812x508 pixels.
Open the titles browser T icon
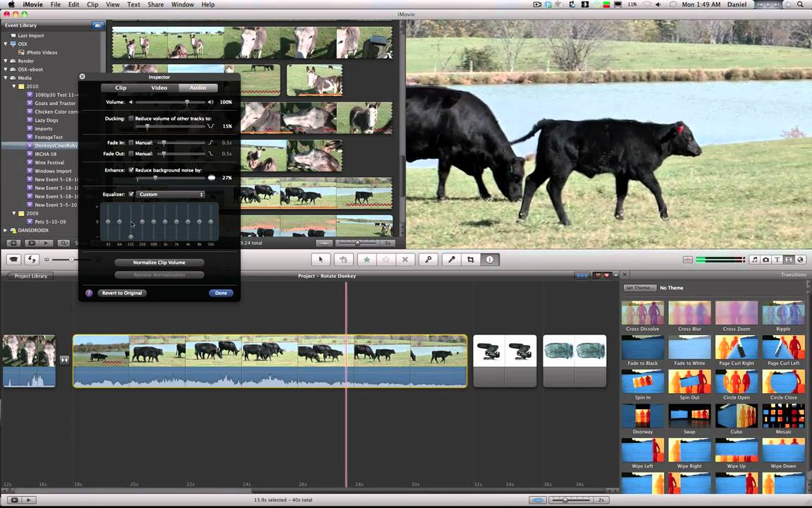click(777, 260)
